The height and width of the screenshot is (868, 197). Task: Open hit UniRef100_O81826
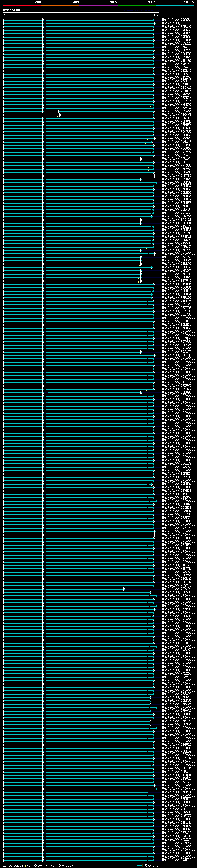coord(177,57)
